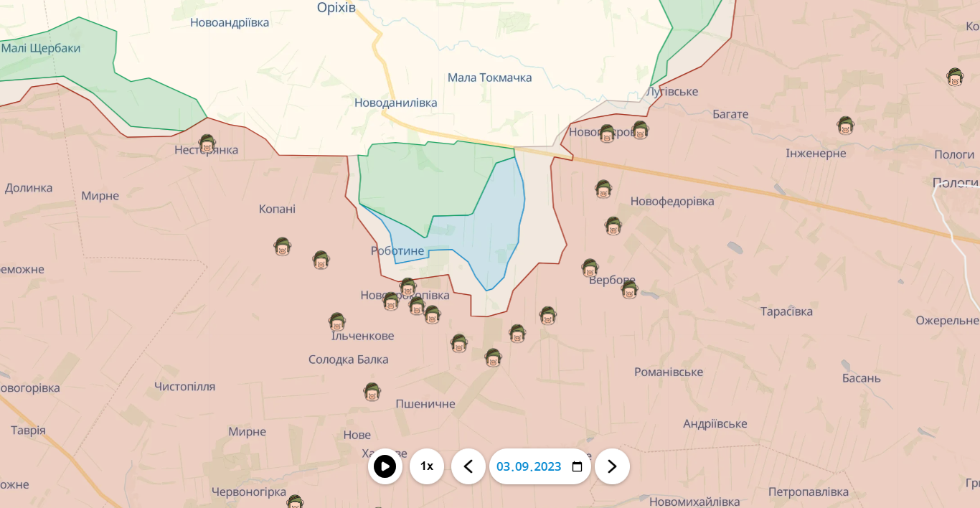Image resolution: width=980 pixels, height=508 pixels.
Task: Select the Мала Токмачка place label
Action: (x=489, y=77)
